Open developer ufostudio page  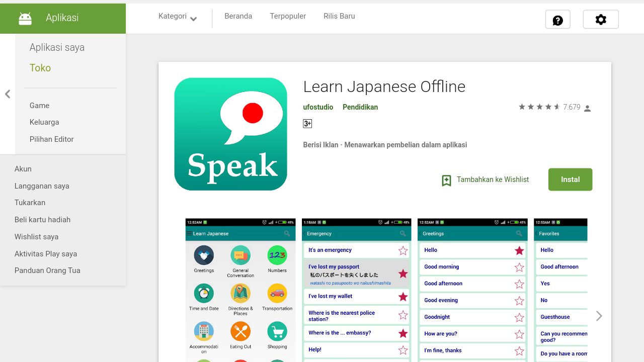tap(318, 107)
